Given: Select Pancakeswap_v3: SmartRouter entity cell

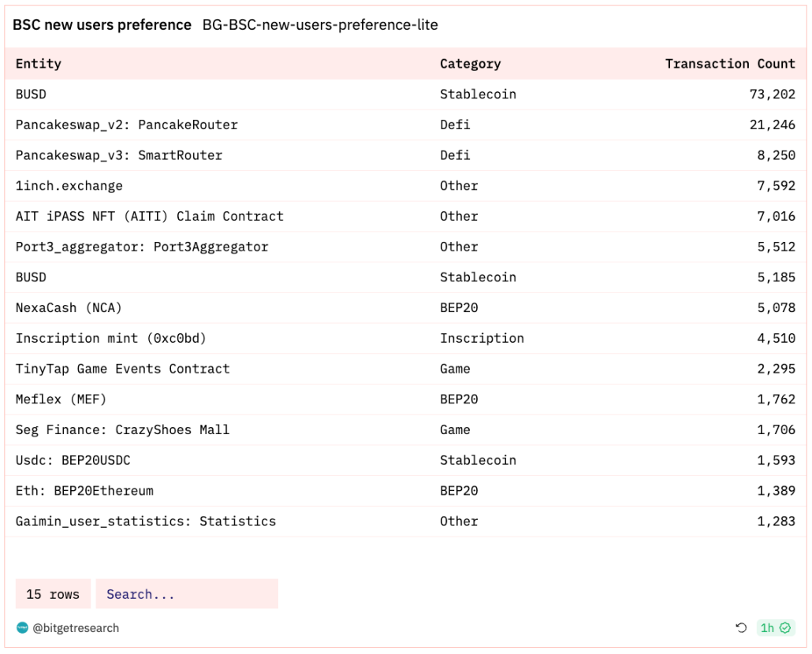Looking at the screenshot, I should 119,155.
